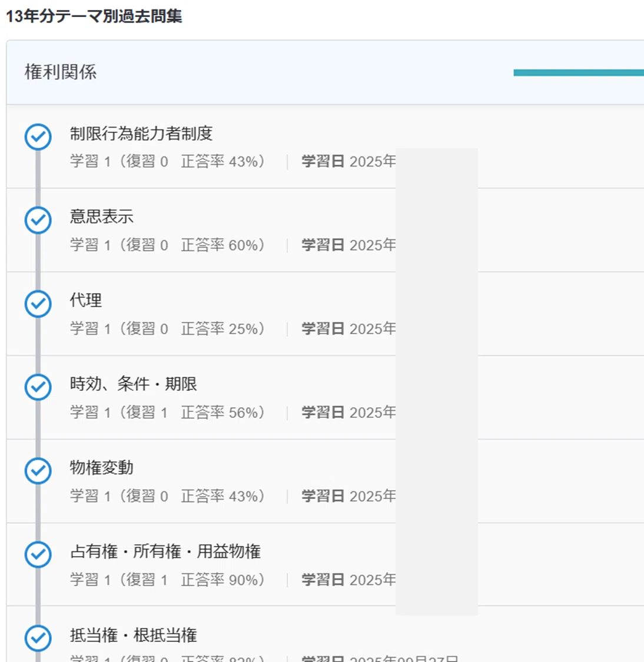
Task: Click 学習日 2025年 in 代理 row
Action: point(348,328)
